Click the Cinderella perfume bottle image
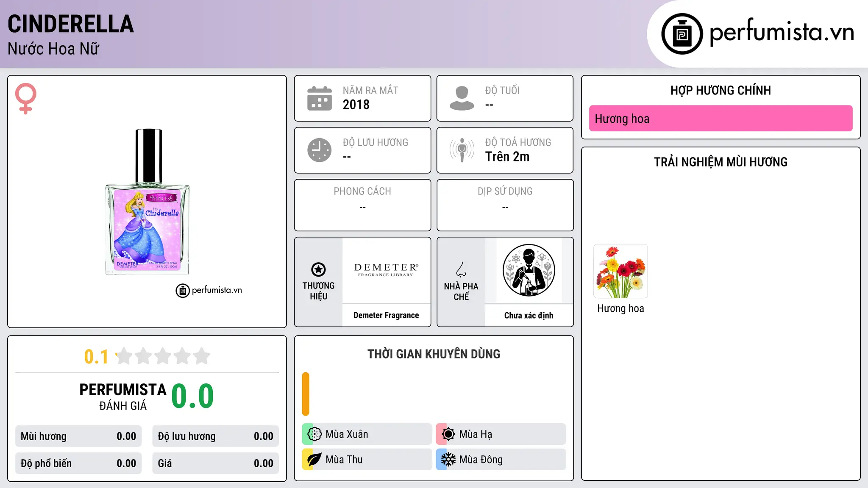868x488 pixels. click(x=147, y=202)
